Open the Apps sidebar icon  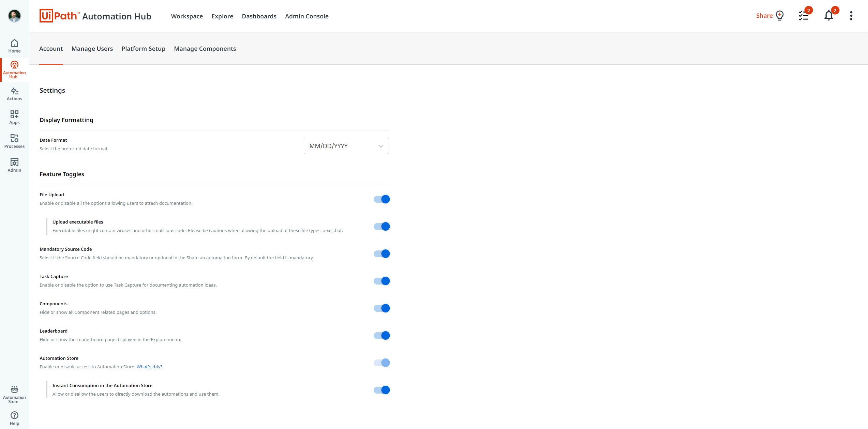[x=14, y=117]
